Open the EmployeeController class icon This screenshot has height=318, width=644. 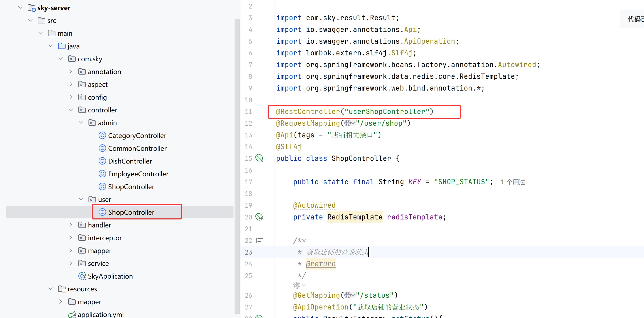click(x=102, y=174)
